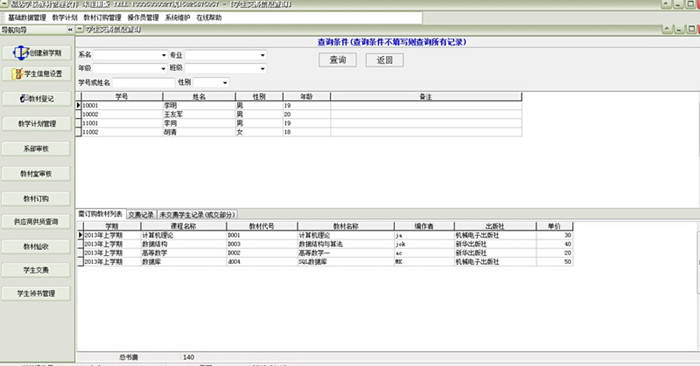Click the 教材代号 column header
Viewport: 700px width, 366px height.
262,226
